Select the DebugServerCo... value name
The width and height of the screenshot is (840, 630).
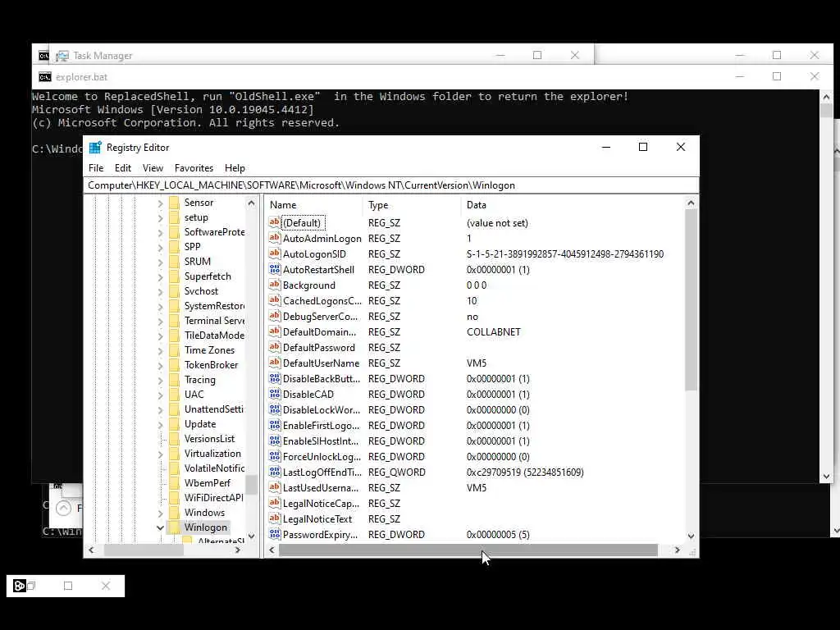point(321,317)
